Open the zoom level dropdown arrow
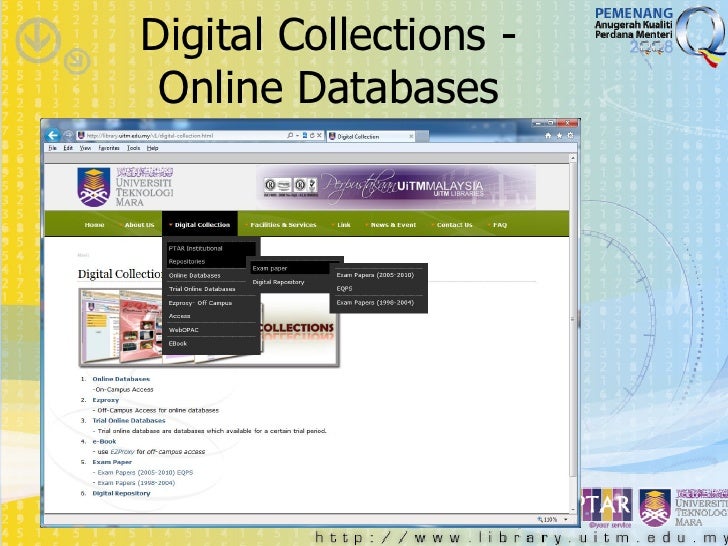The height and width of the screenshot is (546, 728). coord(566,519)
